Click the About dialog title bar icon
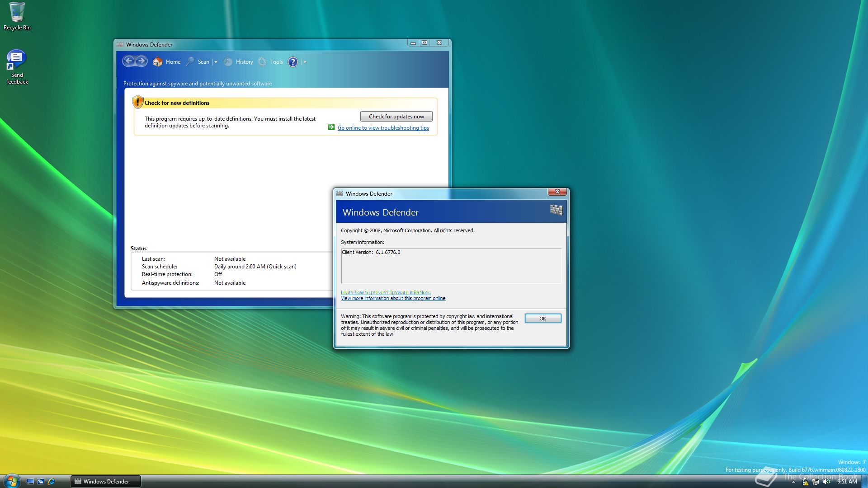868x488 pixels. (x=340, y=193)
